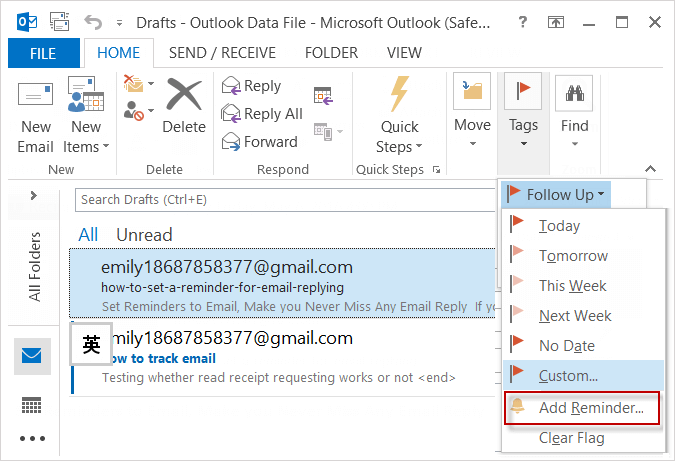The image size is (675, 461).
Task: Select the how to track email message
Action: 282,358
